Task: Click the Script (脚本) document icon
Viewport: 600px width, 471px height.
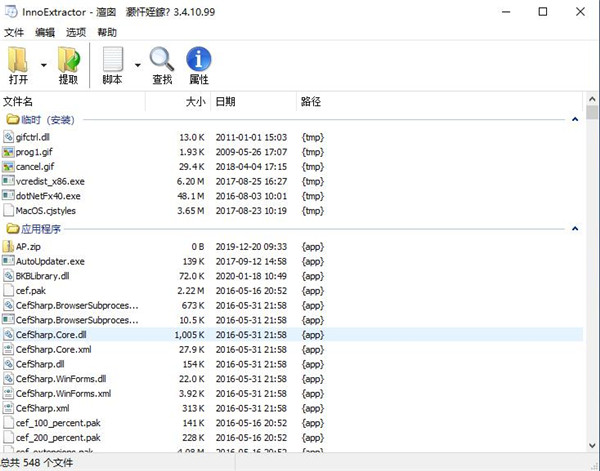Action: [x=111, y=59]
